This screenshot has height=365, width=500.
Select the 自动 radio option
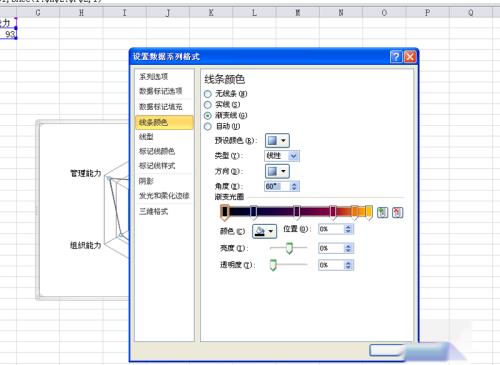(208, 127)
